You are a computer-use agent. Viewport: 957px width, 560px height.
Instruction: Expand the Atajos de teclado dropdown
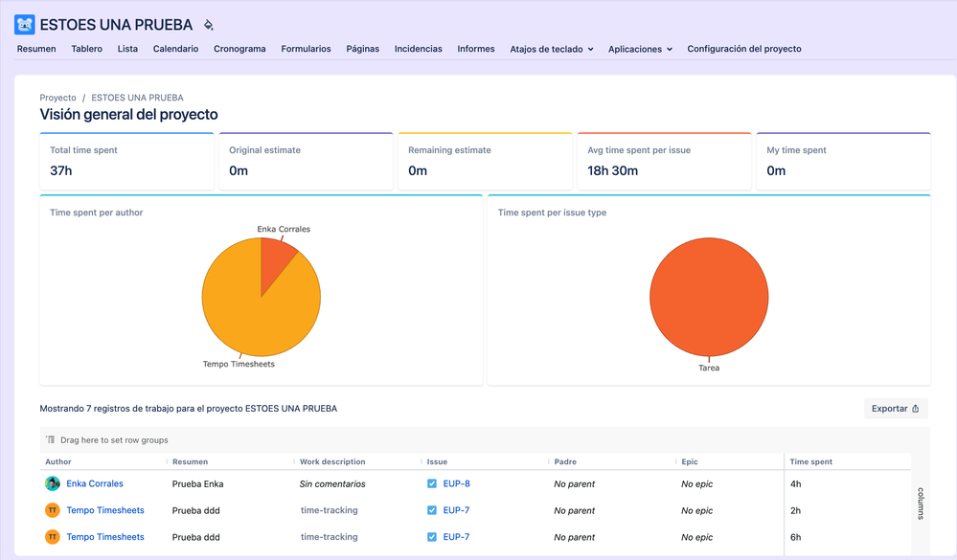552,49
